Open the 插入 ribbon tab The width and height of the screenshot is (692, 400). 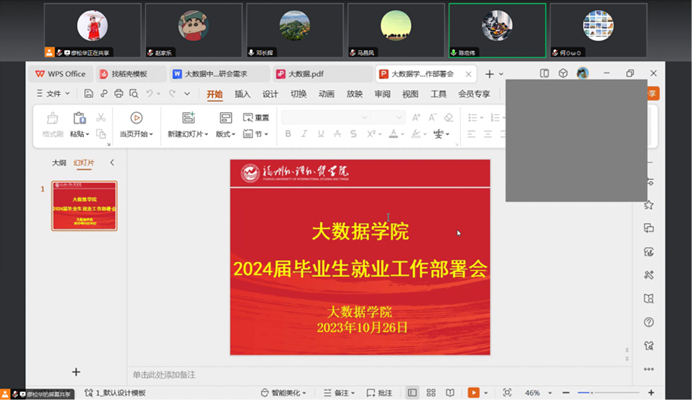point(242,94)
